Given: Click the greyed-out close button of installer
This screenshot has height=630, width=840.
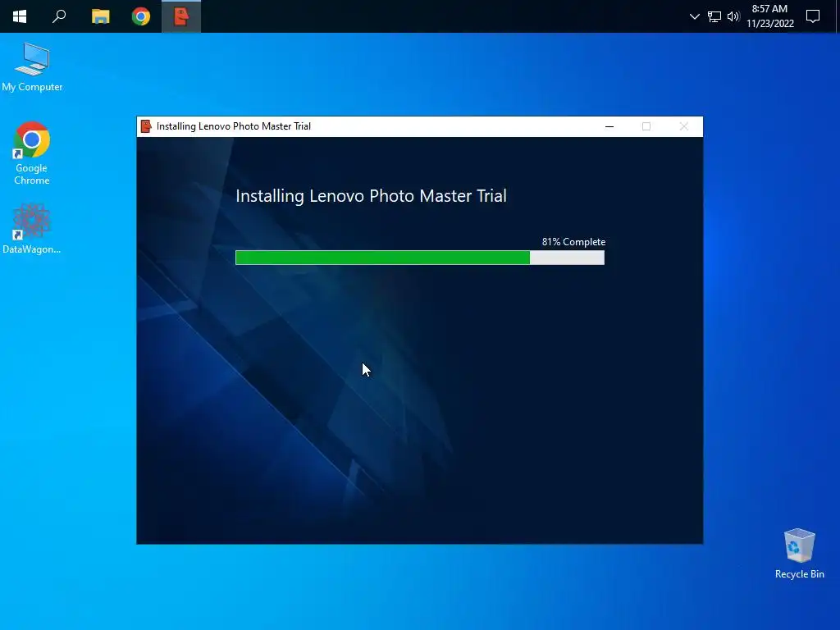Looking at the screenshot, I should [683, 126].
